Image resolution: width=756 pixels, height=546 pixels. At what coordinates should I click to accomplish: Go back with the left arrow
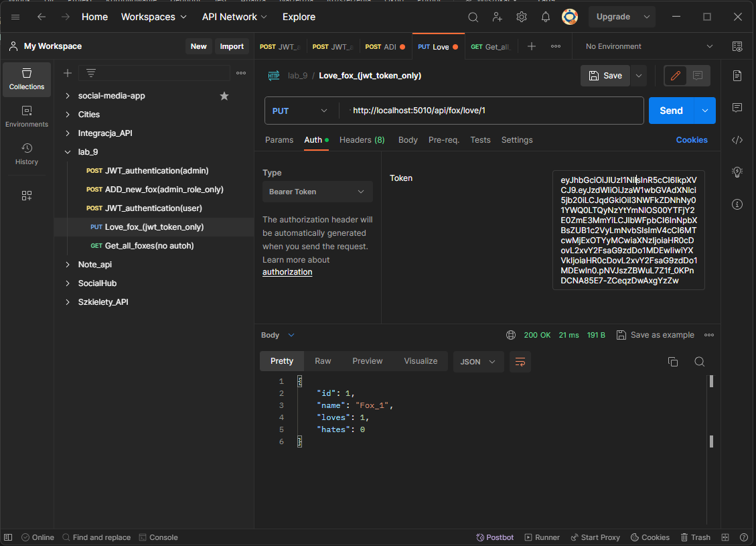[x=42, y=17]
